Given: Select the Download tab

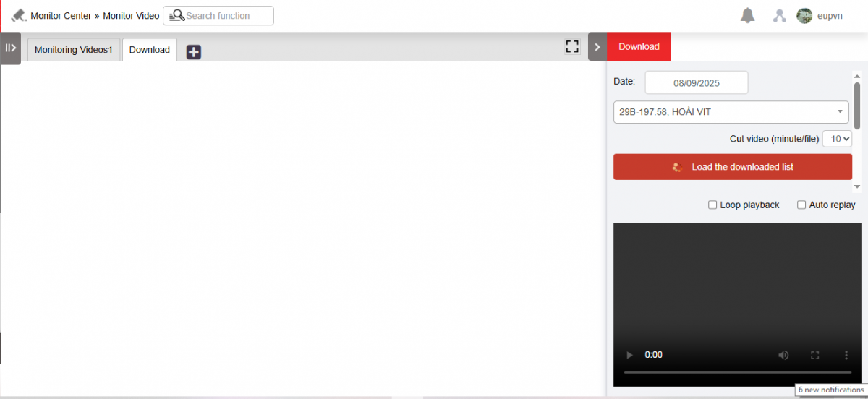Looking at the screenshot, I should [x=150, y=50].
